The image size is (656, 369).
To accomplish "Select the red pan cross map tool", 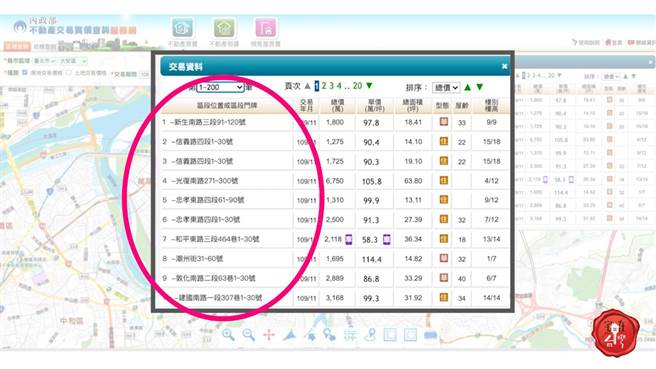I will (269, 335).
